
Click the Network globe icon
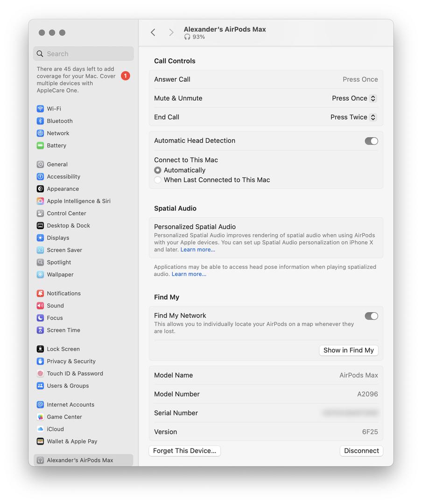(40, 133)
